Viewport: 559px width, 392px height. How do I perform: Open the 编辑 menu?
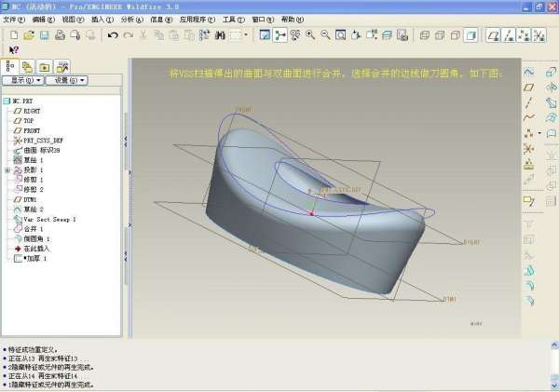tap(44, 20)
